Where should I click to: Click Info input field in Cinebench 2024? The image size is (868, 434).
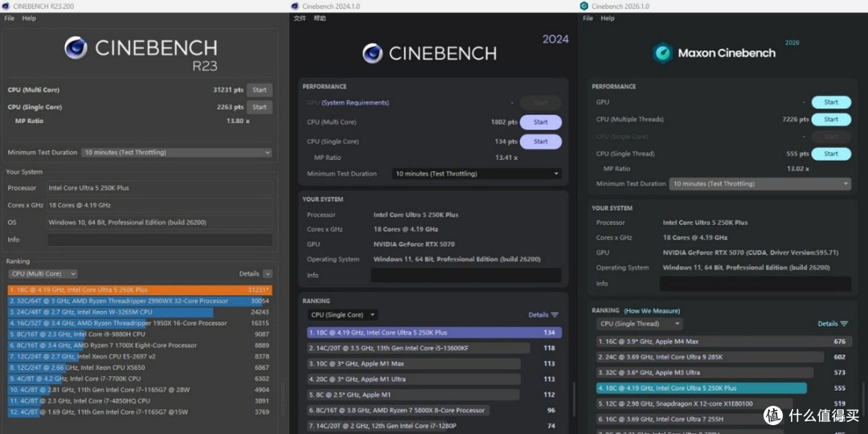coord(466,275)
